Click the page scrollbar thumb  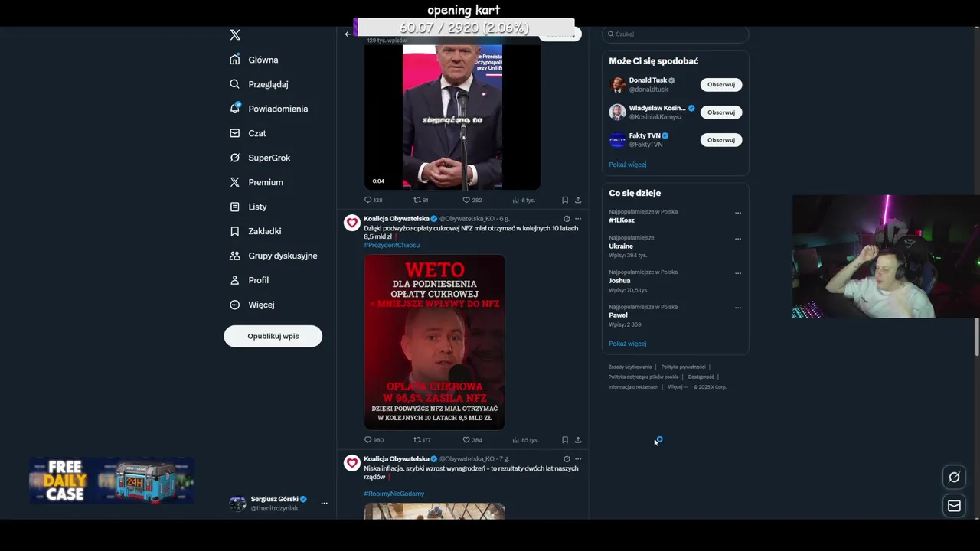(977, 336)
